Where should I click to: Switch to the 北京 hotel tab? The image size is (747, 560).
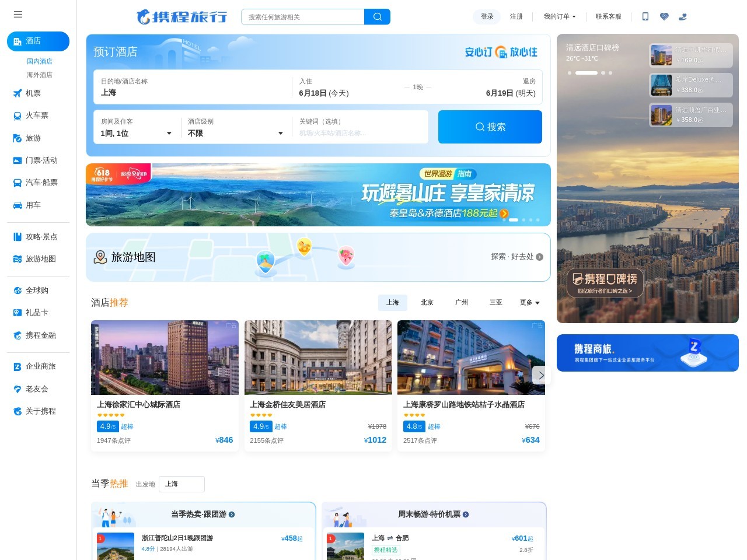tap(427, 303)
